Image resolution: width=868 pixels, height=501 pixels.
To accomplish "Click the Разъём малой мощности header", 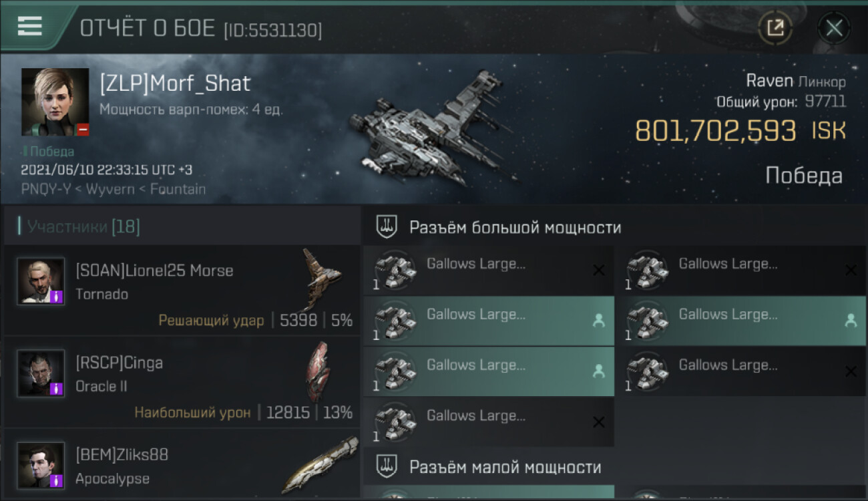I will 505,467.
